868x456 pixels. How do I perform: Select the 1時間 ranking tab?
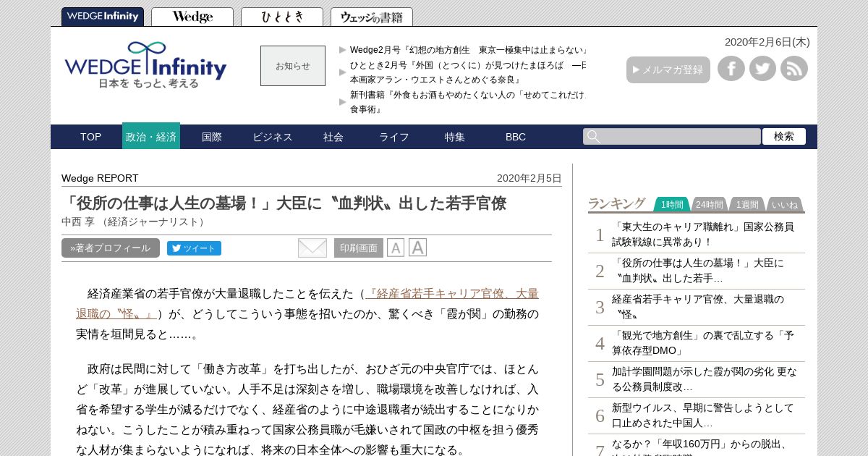[672, 205]
